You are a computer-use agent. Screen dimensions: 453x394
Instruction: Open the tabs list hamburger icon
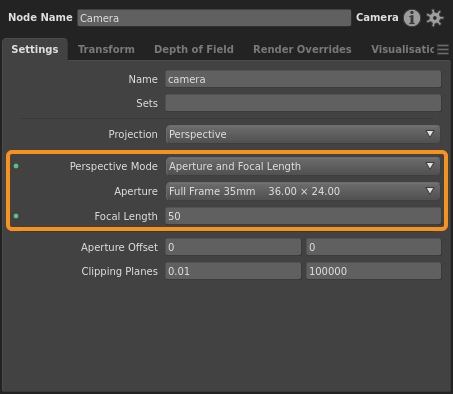point(443,49)
